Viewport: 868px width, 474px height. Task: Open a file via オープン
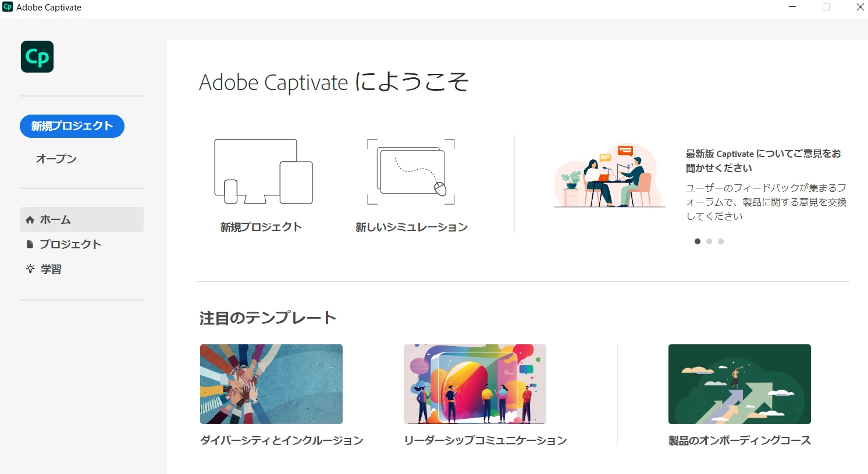pos(56,159)
